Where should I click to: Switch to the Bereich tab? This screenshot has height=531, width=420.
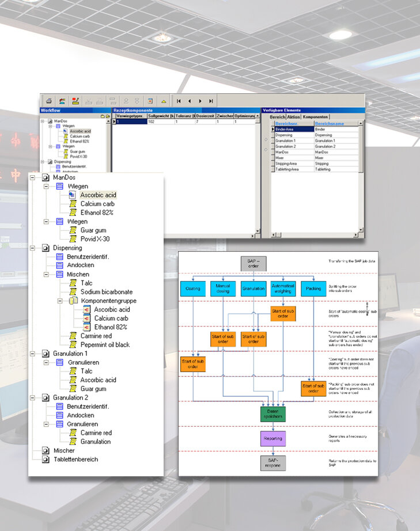click(x=277, y=117)
